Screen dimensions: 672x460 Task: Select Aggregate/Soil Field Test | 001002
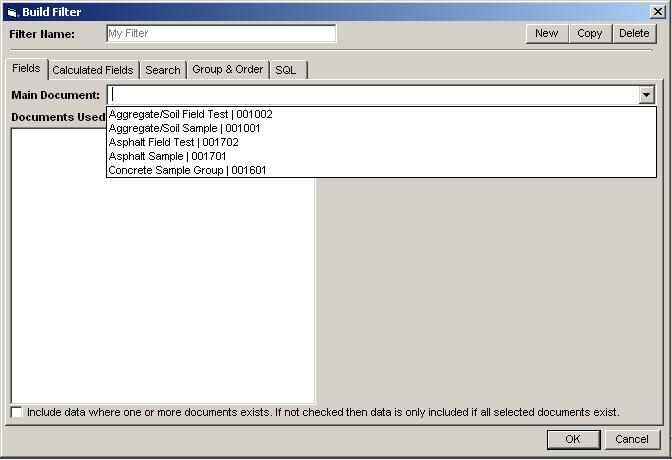pyautogui.click(x=190, y=114)
